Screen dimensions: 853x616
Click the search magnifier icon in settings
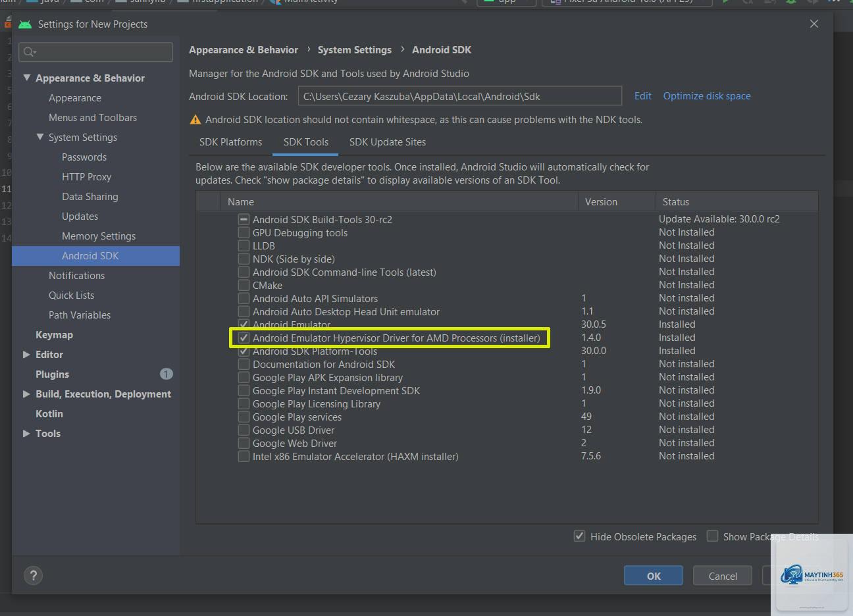pyautogui.click(x=29, y=52)
